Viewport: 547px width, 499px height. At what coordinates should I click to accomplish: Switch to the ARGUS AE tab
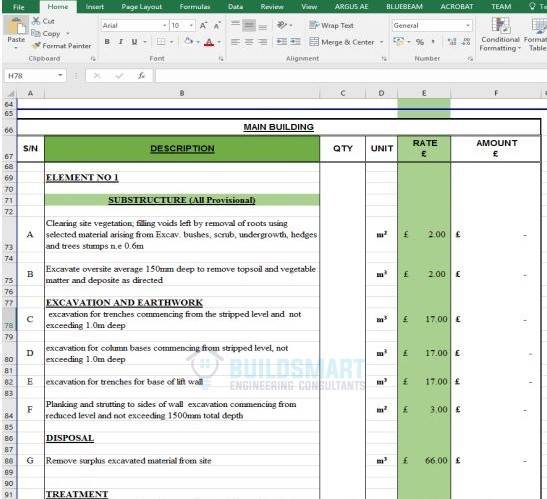point(351,7)
